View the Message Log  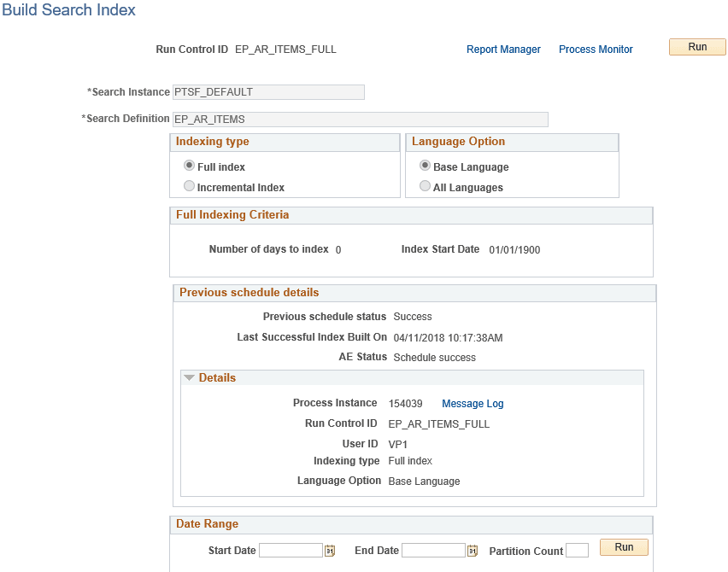coord(473,403)
